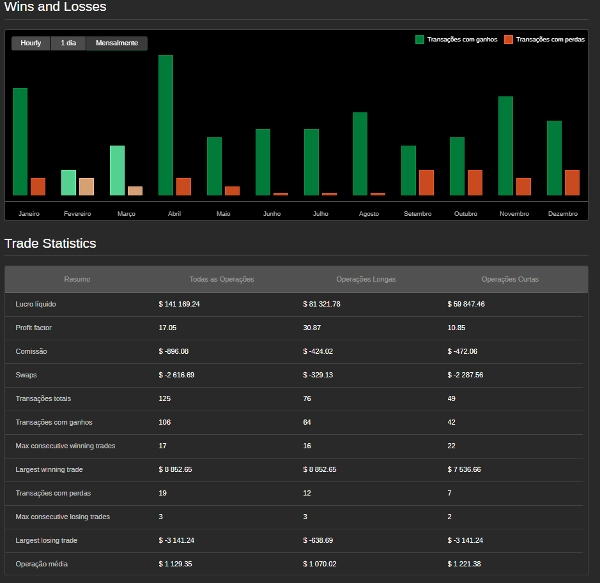
Task: Click the $ 7 536.66 short largest win
Action: pyautogui.click(x=464, y=469)
